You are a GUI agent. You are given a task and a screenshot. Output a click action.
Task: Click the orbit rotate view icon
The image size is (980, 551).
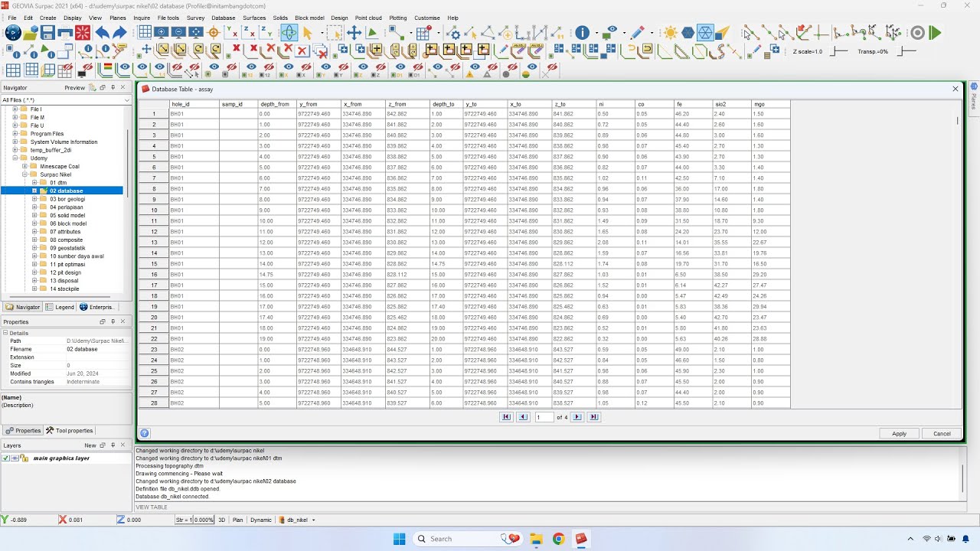pos(289,33)
